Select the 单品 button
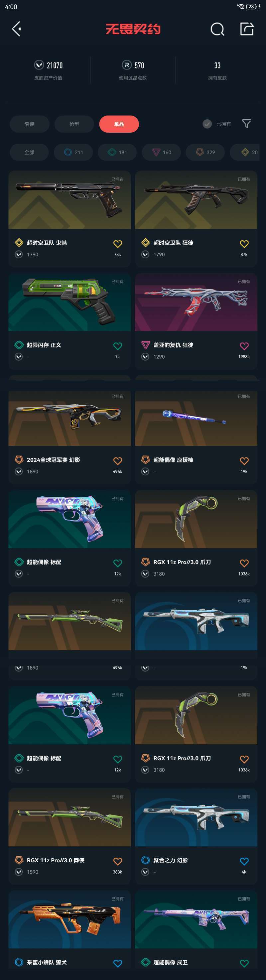The width and height of the screenshot is (266, 980). (x=119, y=124)
